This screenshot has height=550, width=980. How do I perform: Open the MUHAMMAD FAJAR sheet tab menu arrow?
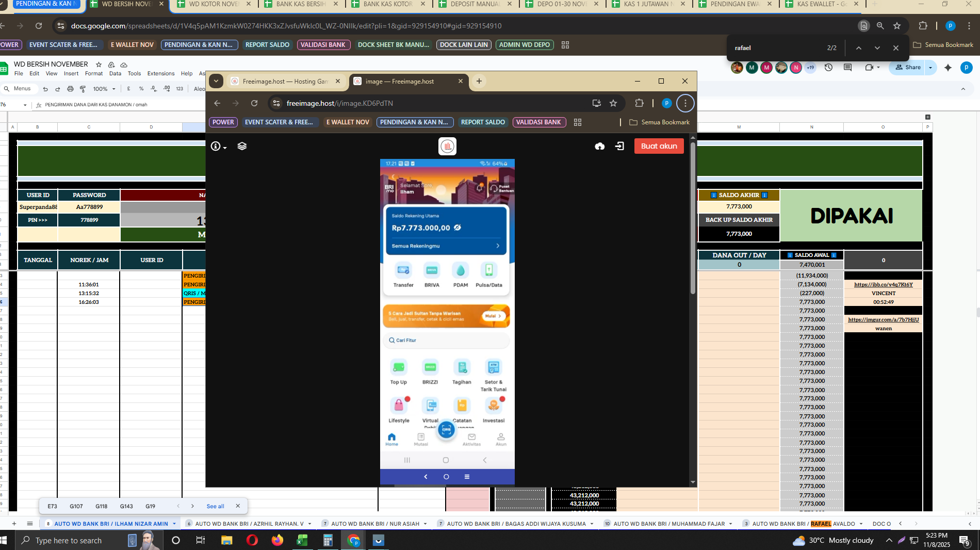click(730, 524)
